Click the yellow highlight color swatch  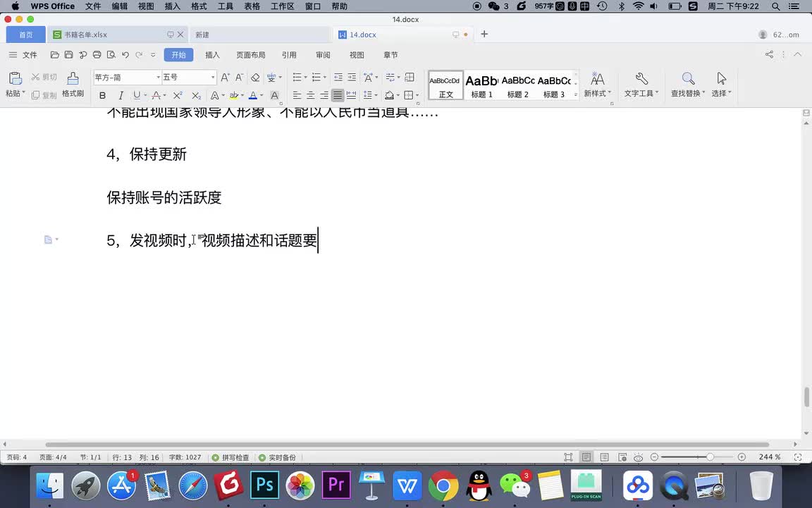click(234, 95)
